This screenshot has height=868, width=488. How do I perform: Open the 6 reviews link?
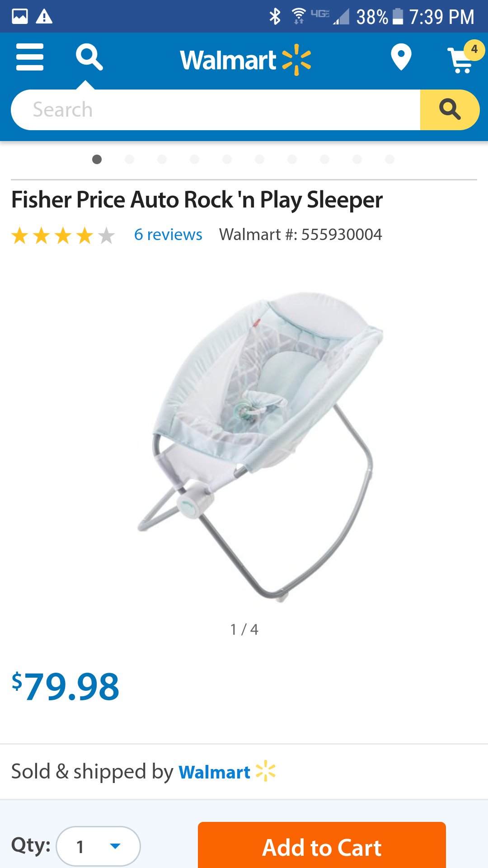(168, 235)
